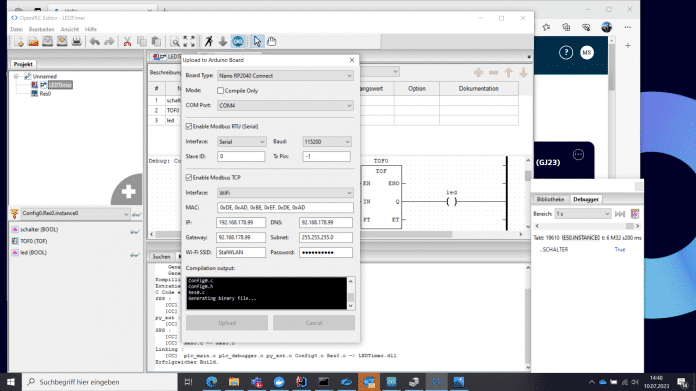
Task: Collapse the Unnamed project tree node
Action: 16,76
